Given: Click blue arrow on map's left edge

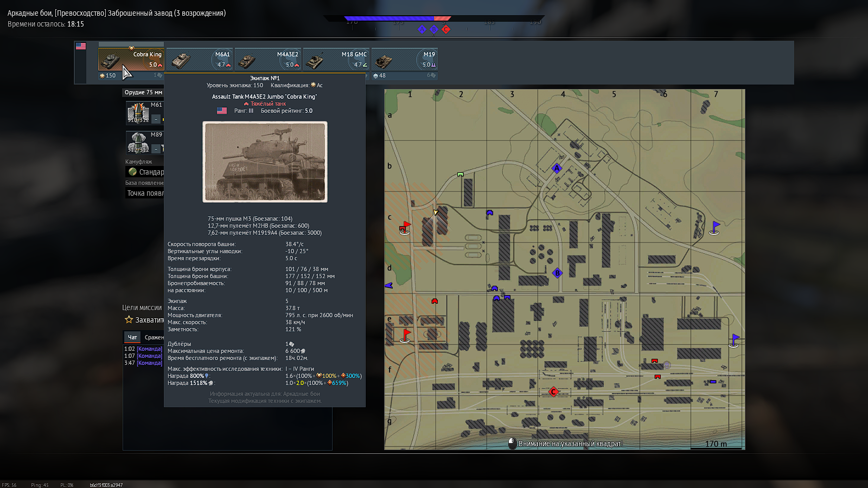Looking at the screenshot, I should pyautogui.click(x=388, y=285).
